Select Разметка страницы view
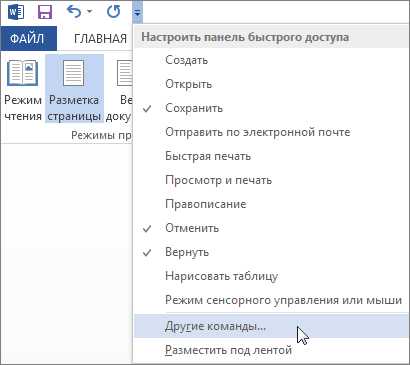 click(74, 90)
